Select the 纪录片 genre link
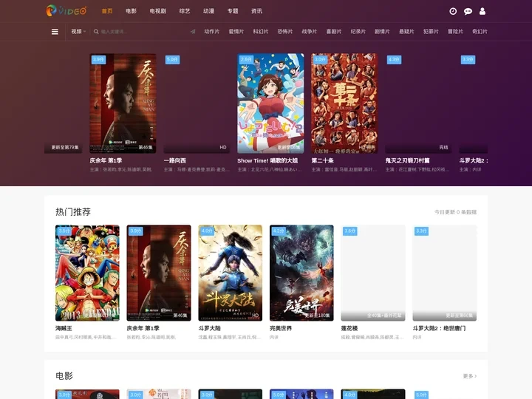The image size is (532, 399). tap(358, 32)
